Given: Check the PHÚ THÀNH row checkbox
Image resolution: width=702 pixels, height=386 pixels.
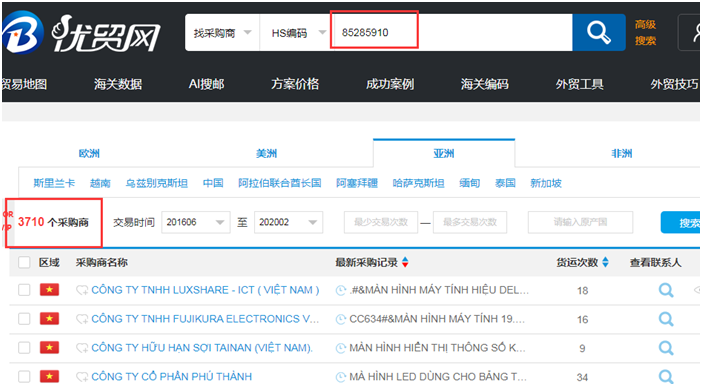Looking at the screenshot, I should click(x=24, y=377).
